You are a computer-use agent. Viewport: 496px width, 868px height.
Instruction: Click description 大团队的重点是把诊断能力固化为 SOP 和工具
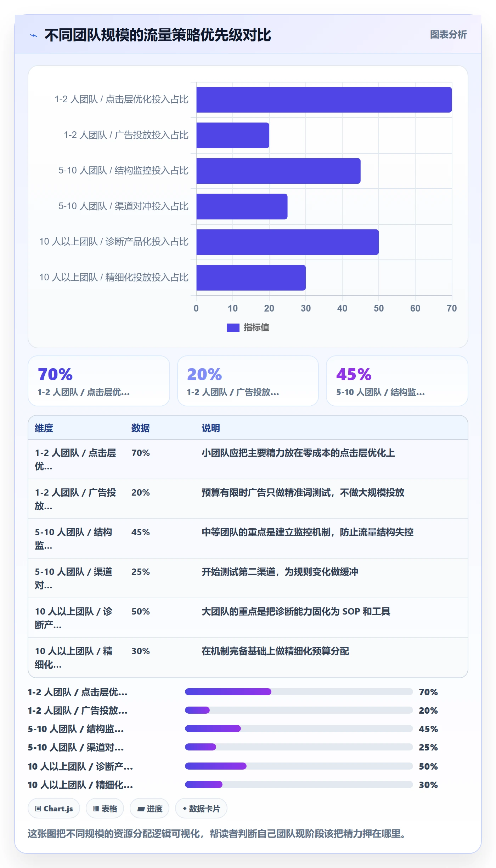[296, 611]
